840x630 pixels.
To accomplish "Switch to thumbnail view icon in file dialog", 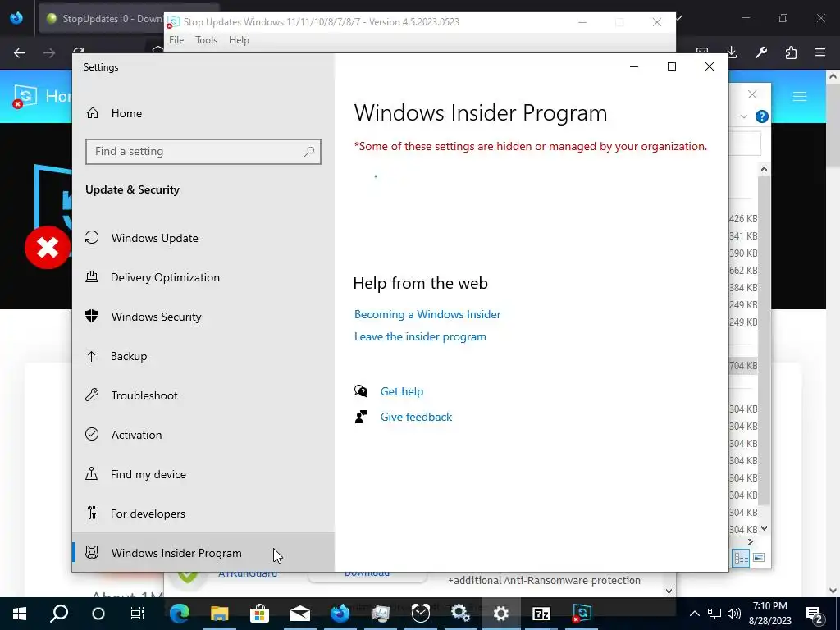I will pyautogui.click(x=759, y=558).
